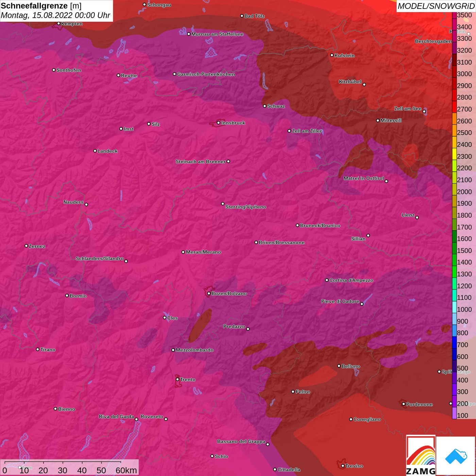Click the blue cloud logo in the corner

click(456, 456)
